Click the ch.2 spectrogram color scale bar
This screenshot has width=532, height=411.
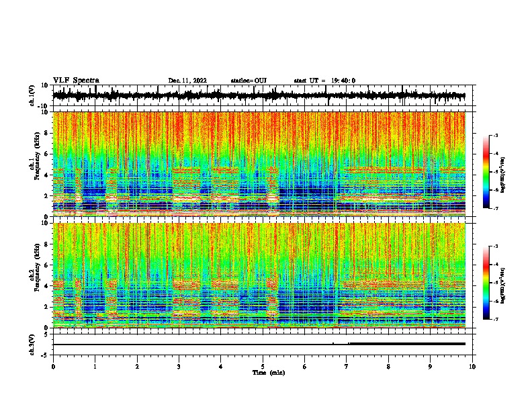(486, 283)
